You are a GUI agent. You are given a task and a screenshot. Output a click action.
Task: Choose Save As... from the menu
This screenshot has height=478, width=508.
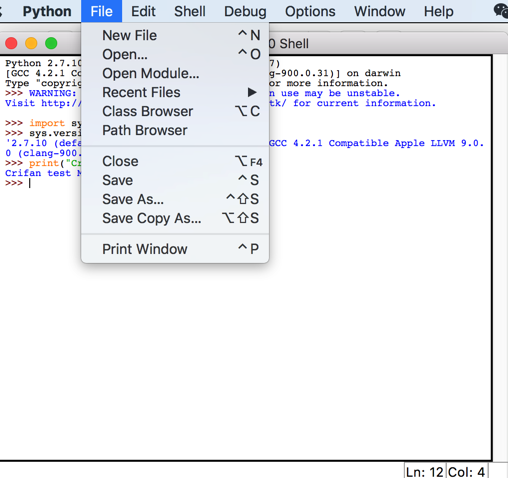[175, 199]
